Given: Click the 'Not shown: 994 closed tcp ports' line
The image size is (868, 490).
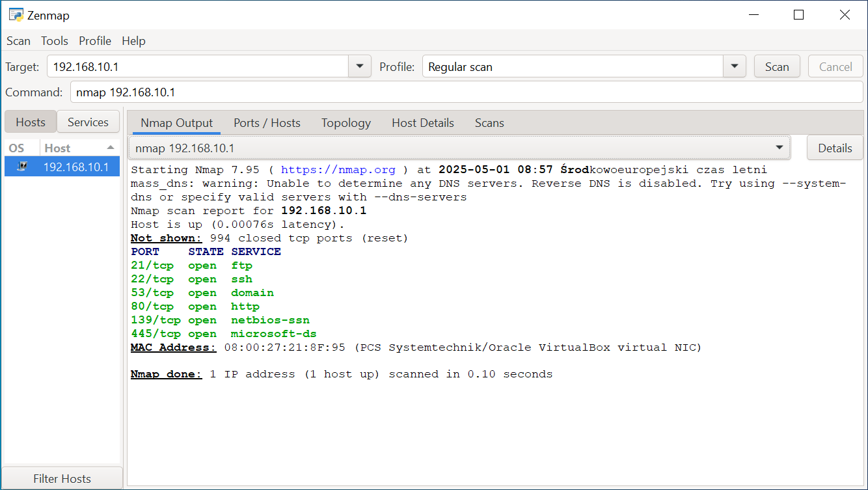Looking at the screenshot, I should (269, 238).
